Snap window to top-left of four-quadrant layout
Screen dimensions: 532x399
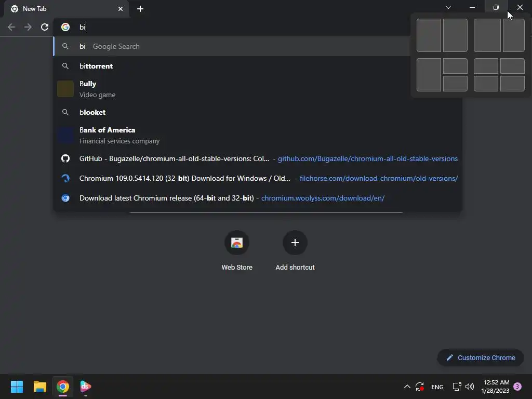(x=486, y=66)
